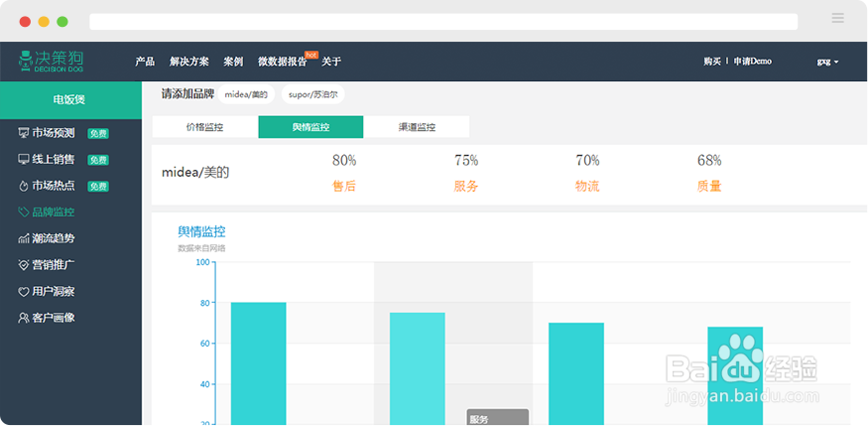Click the 营销推广 icon
The width and height of the screenshot is (868, 426).
coord(23,265)
